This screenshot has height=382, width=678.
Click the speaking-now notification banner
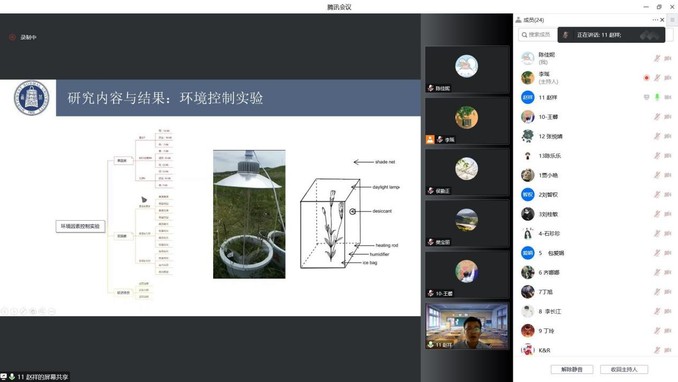[x=611, y=35]
